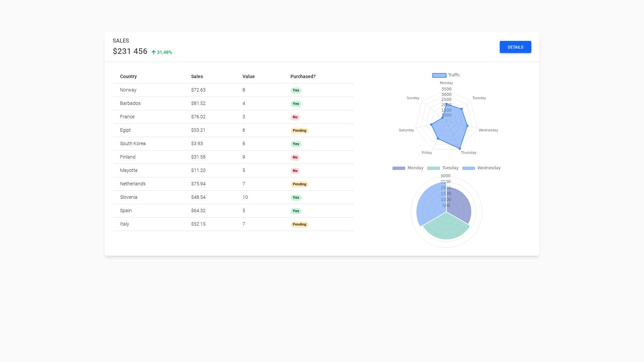The width and height of the screenshot is (644, 362).
Task: Expand details for the Norway row
Action: pos(128,90)
